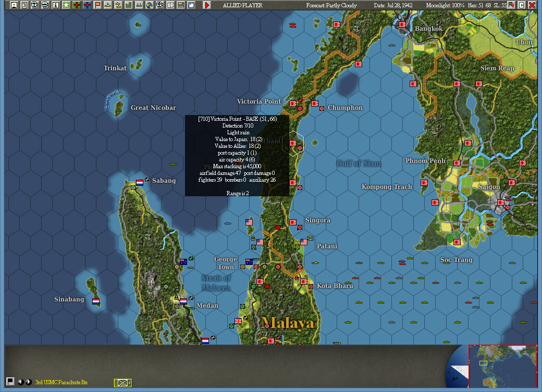Viewport: 542px width, 392px height.
Task: Click the C button in the top right
Action: [521, 5]
